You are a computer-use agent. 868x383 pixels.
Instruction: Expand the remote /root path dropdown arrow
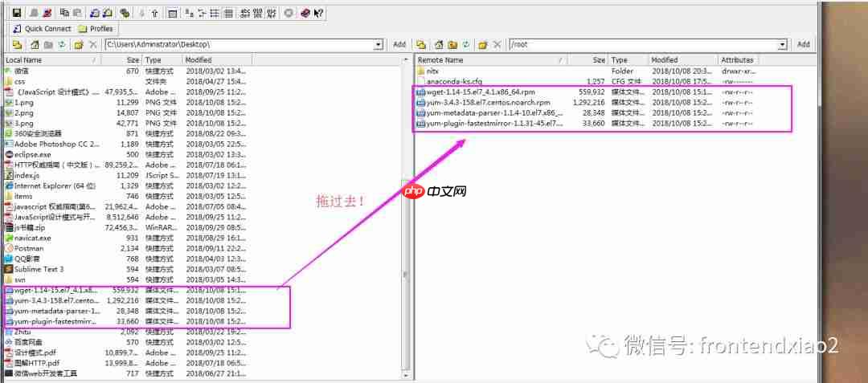coord(782,45)
